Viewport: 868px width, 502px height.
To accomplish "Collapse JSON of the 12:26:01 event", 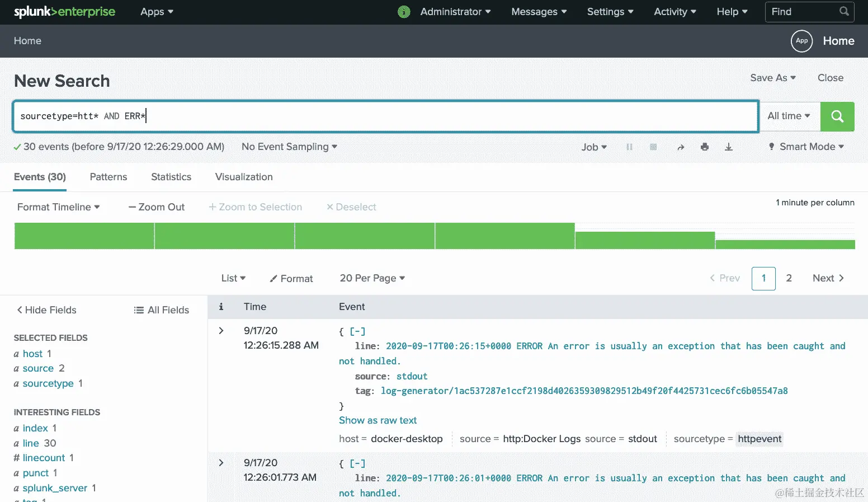I will (357, 463).
